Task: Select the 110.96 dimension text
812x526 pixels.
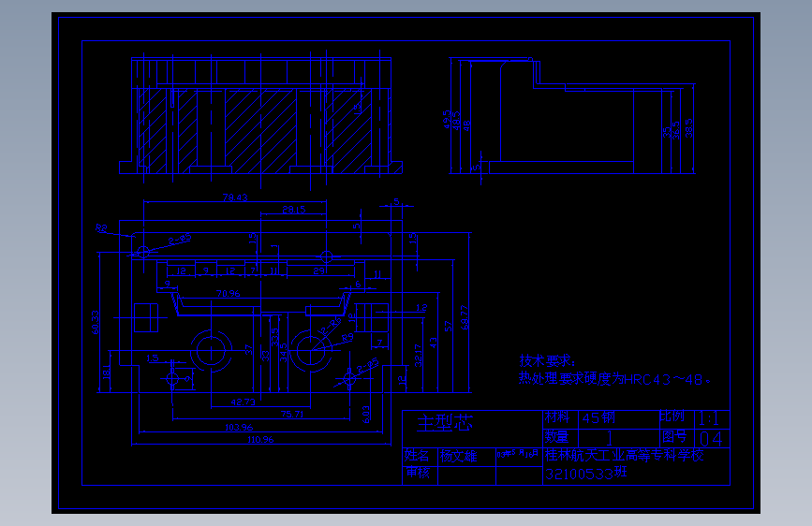Action: [260, 440]
